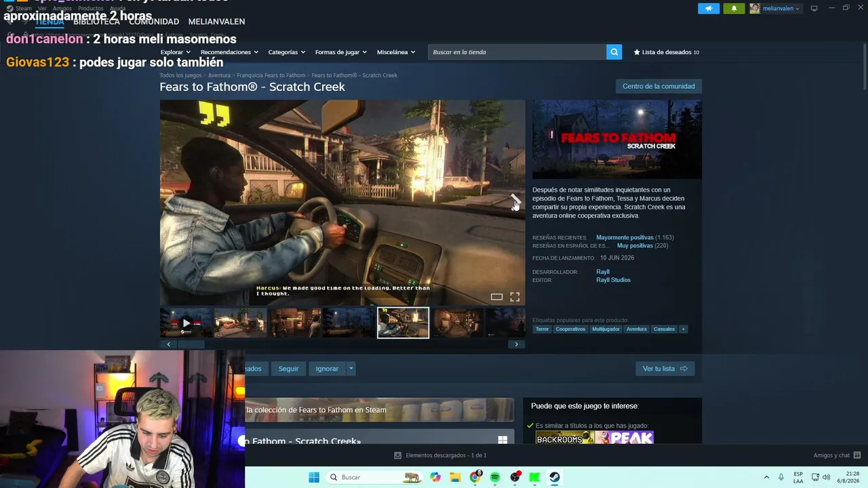
Task: Click the Windows Start button
Action: 314,477
